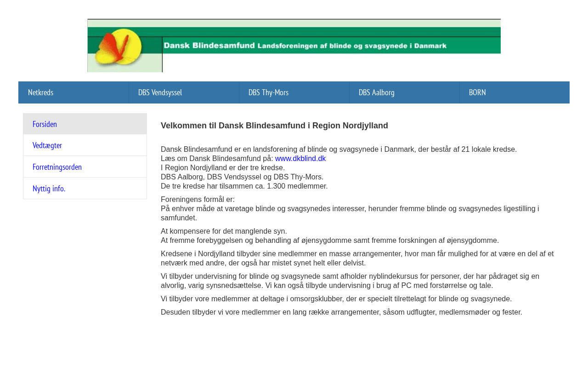This screenshot has width=588, height=368.
Task: Go to DBS Vendsyssel section
Action: pyautogui.click(x=184, y=92)
